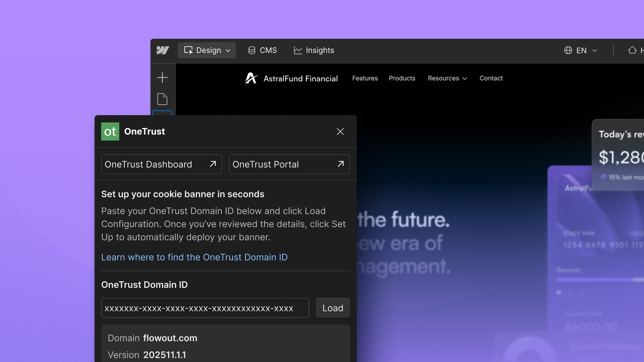644x362 pixels.
Task: Select the Contact navigation item
Action: point(491,78)
